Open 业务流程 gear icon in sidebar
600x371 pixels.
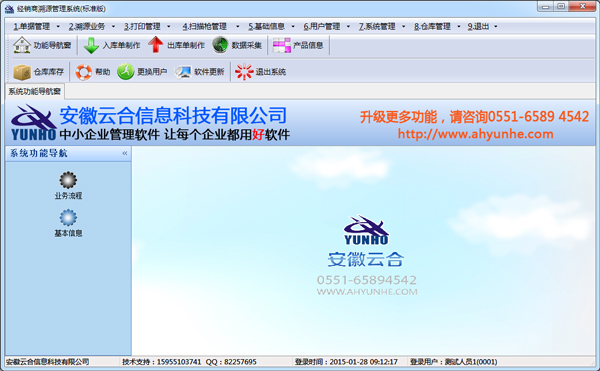click(68, 180)
